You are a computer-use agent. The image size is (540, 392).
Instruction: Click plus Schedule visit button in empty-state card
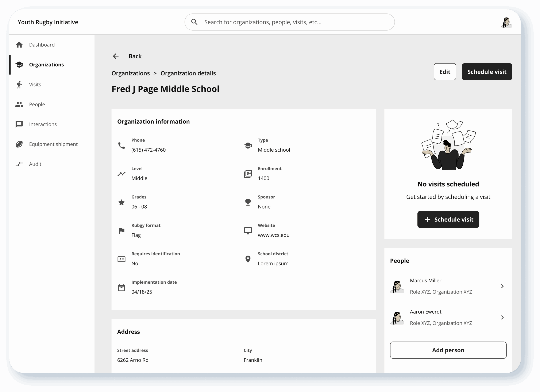click(x=448, y=220)
